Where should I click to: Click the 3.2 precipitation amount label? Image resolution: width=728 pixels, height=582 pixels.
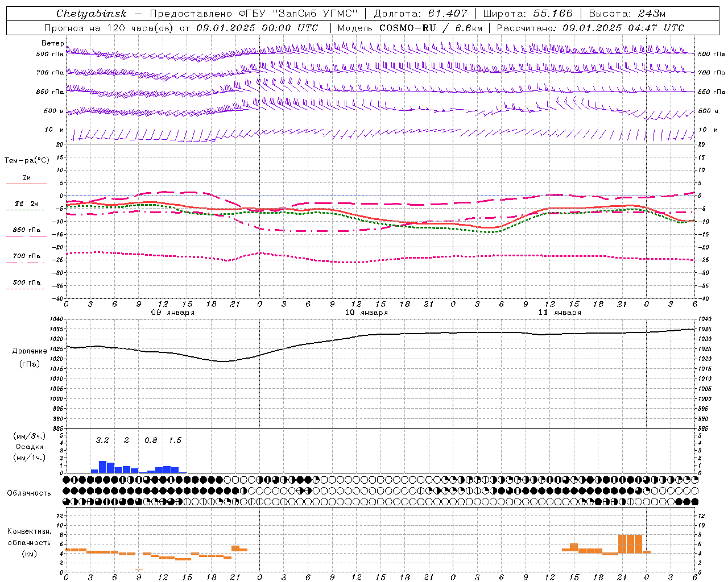[102, 440]
